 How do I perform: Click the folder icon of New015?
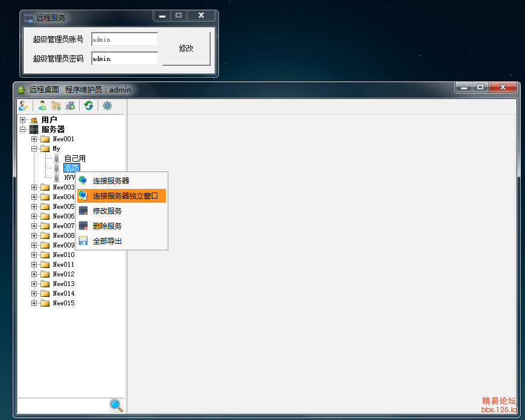(45, 303)
